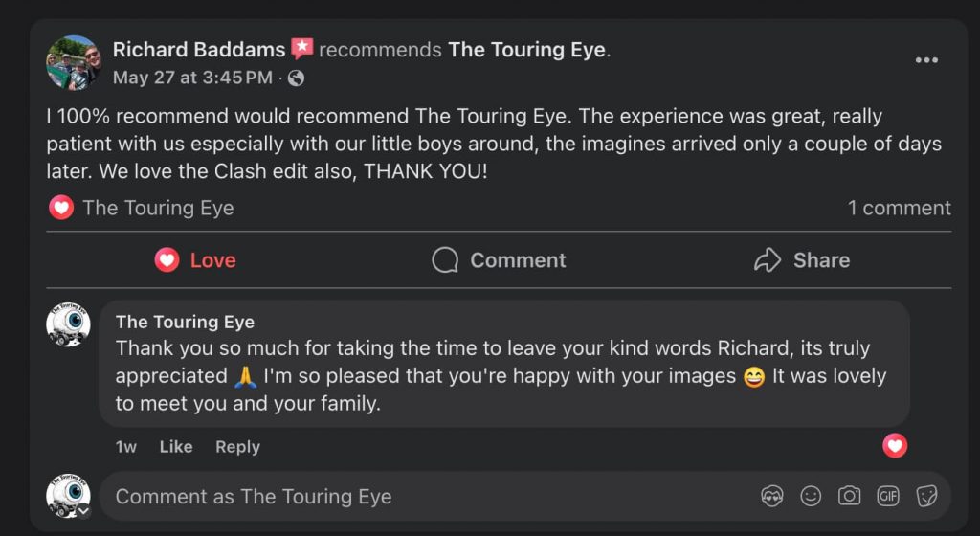Switch commenting identity via avatar dropdown arrow

[x=83, y=511]
